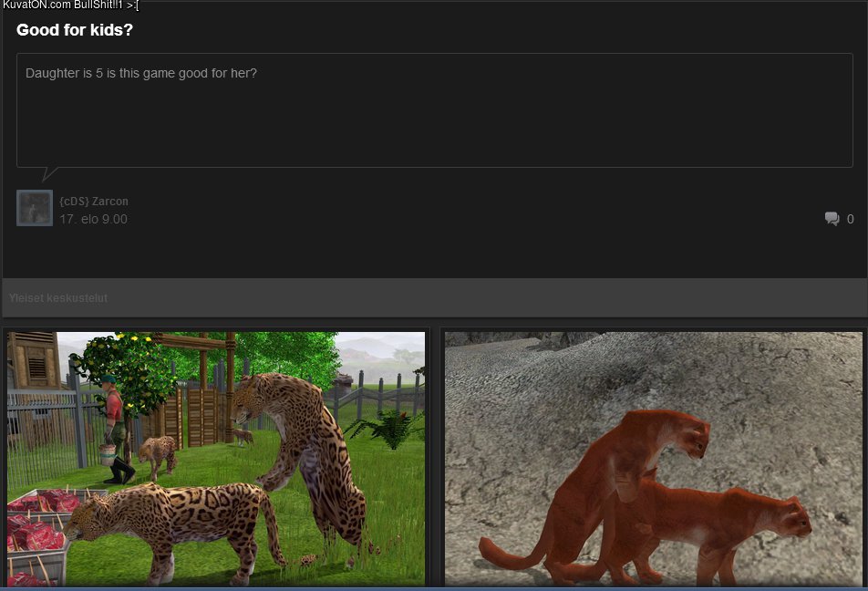
Task: Open the {cDS} Zarcon profile avatar
Action: tap(35, 208)
